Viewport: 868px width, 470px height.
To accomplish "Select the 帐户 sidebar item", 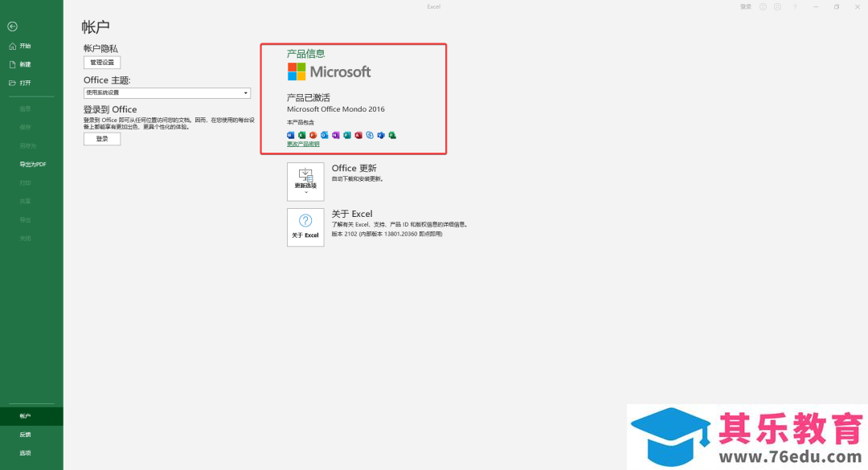I will (x=31, y=416).
